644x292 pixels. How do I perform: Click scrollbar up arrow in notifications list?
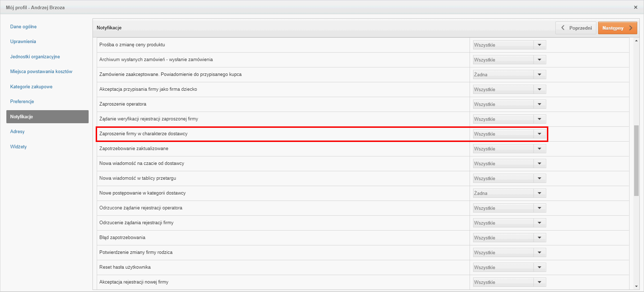point(636,41)
